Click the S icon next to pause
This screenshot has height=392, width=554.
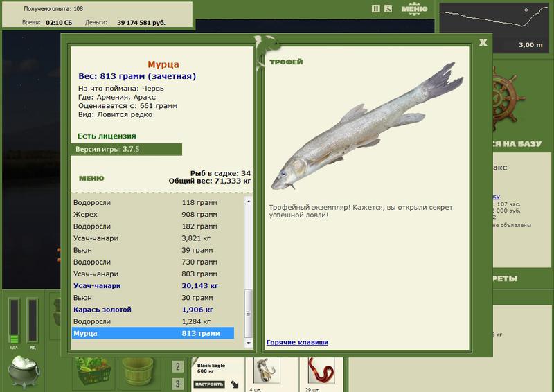click(388, 8)
